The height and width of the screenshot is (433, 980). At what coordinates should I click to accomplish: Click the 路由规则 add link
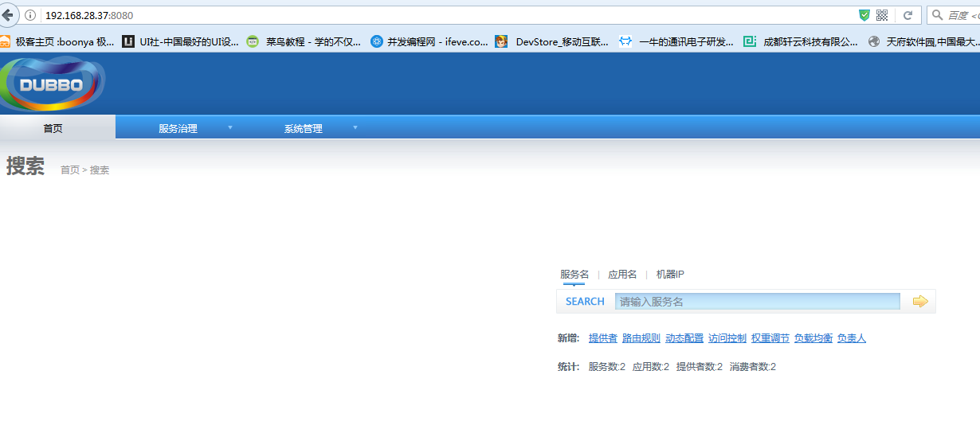641,338
